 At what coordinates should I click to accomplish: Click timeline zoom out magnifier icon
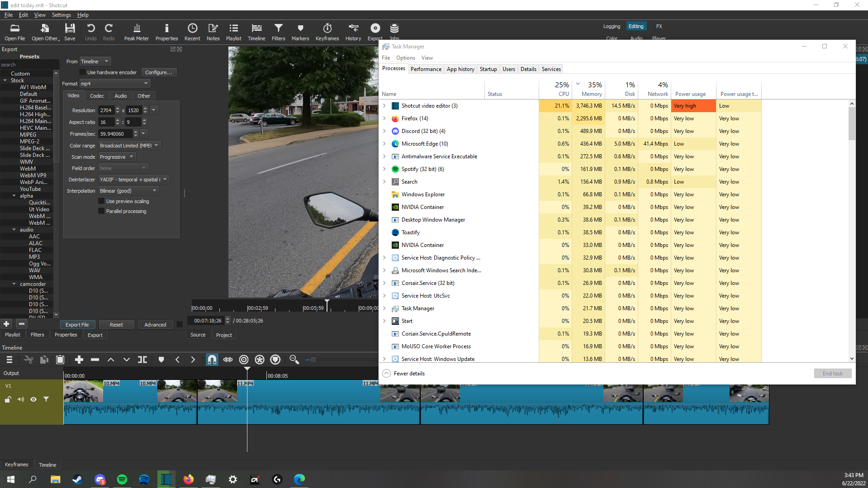(294, 360)
